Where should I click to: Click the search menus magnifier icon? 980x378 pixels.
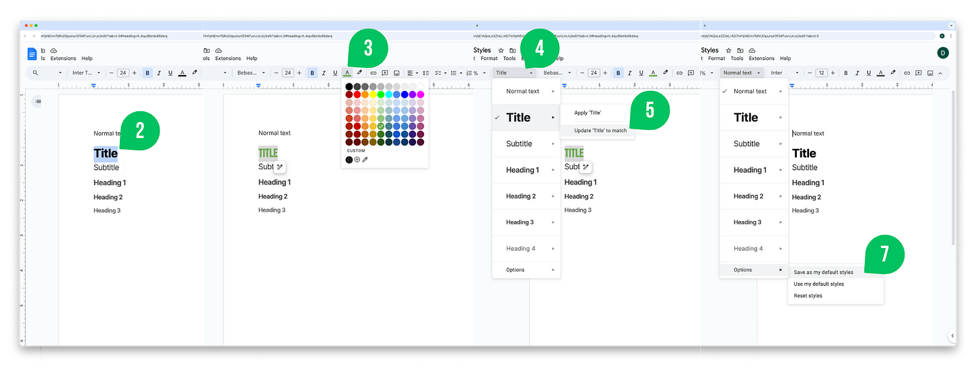point(36,73)
